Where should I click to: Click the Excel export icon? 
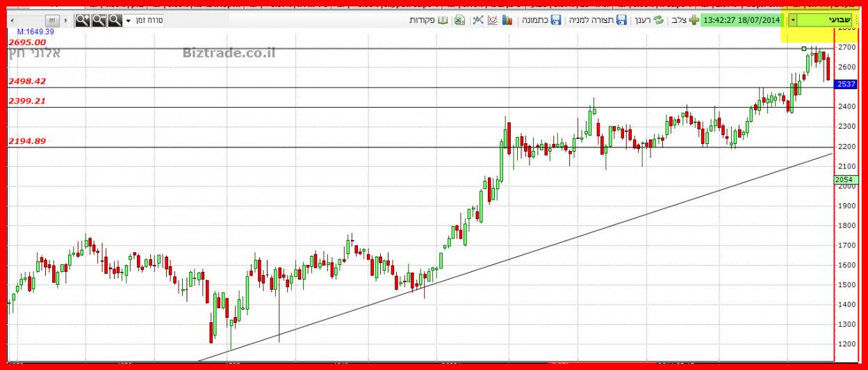coord(459,20)
